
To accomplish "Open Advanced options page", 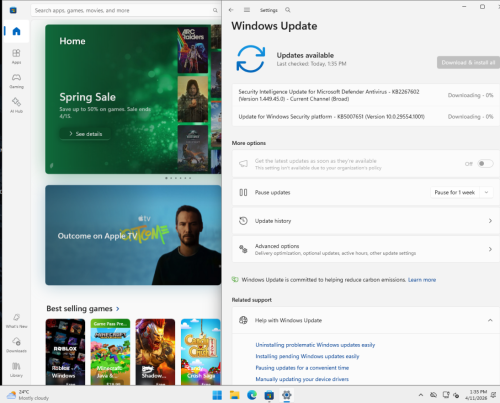I will 366,249.
